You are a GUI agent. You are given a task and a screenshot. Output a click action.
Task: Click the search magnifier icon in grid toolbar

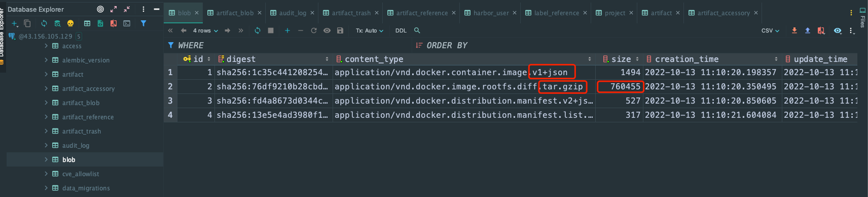pyautogui.click(x=417, y=30)
